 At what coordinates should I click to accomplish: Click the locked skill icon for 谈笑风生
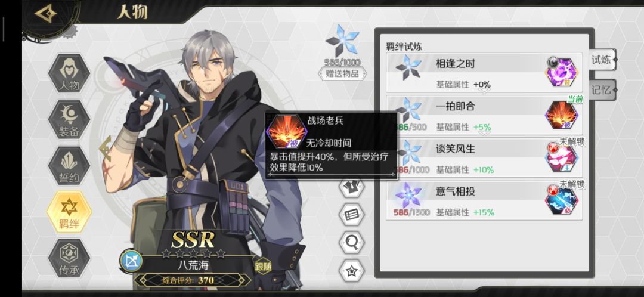coord(562,158)
